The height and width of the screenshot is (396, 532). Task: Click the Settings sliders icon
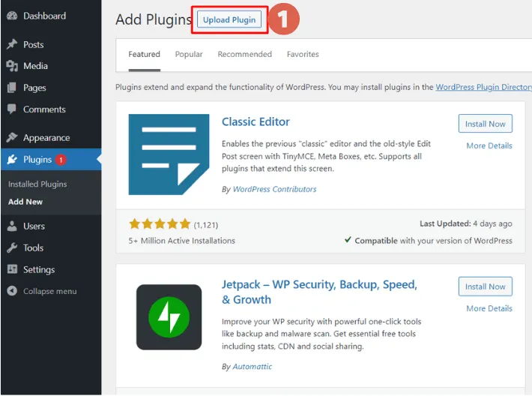pyautogui.click(x=12, y=269)
